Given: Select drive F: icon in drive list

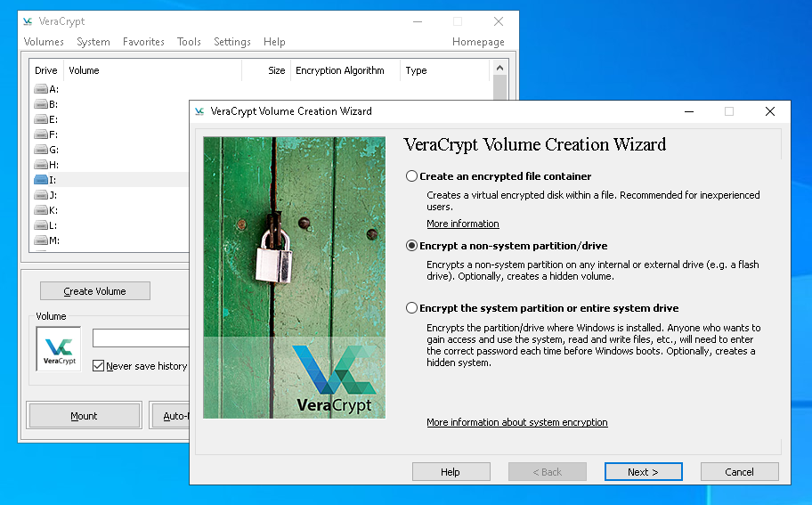Looking at the screenshot, I should pyautogui.click(x=41, y=134).
